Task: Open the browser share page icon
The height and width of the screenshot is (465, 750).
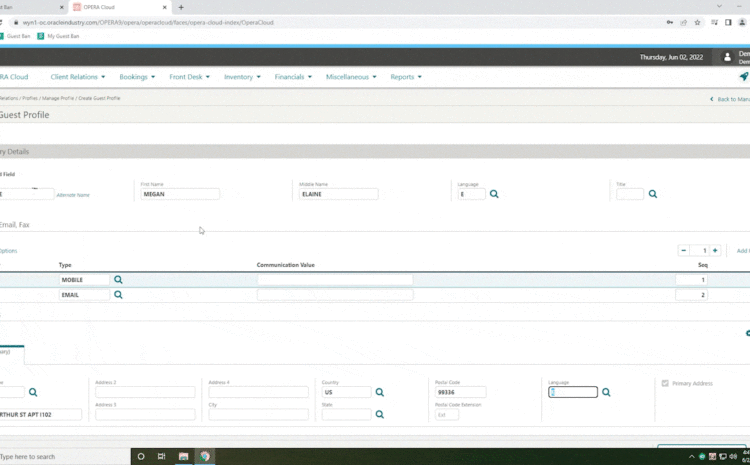Action: pyautogui.click(x=684, y=22)
